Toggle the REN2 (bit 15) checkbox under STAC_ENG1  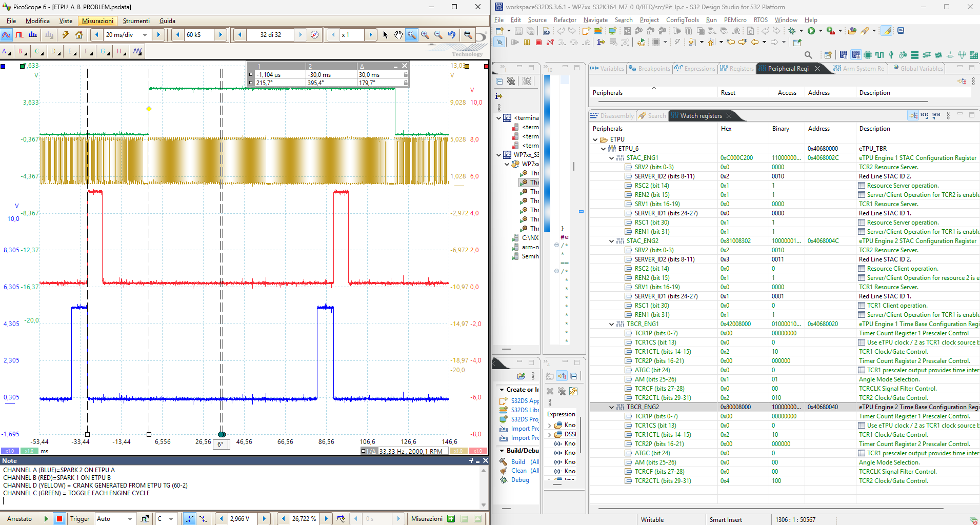click(x=862, y=195)
